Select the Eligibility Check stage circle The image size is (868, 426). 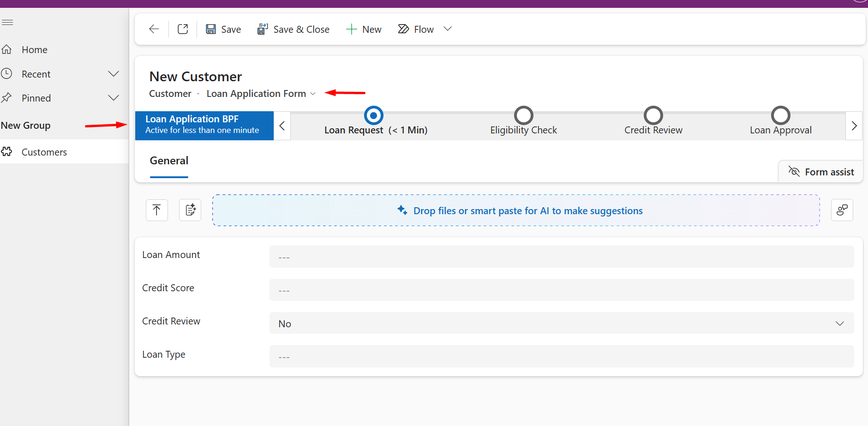[x=524, y=115]
